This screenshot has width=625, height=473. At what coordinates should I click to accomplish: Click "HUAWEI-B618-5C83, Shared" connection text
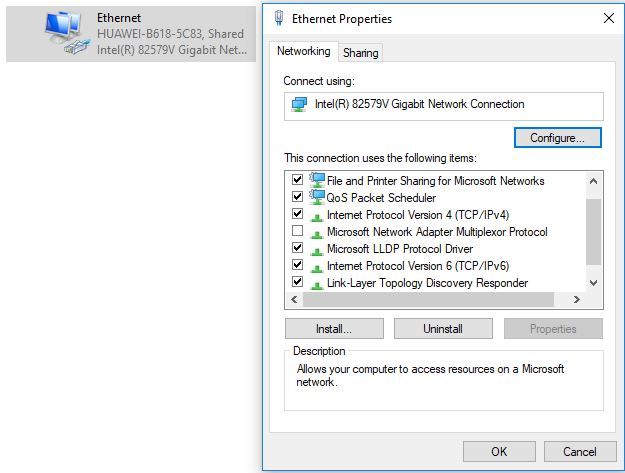coord(170,34)
